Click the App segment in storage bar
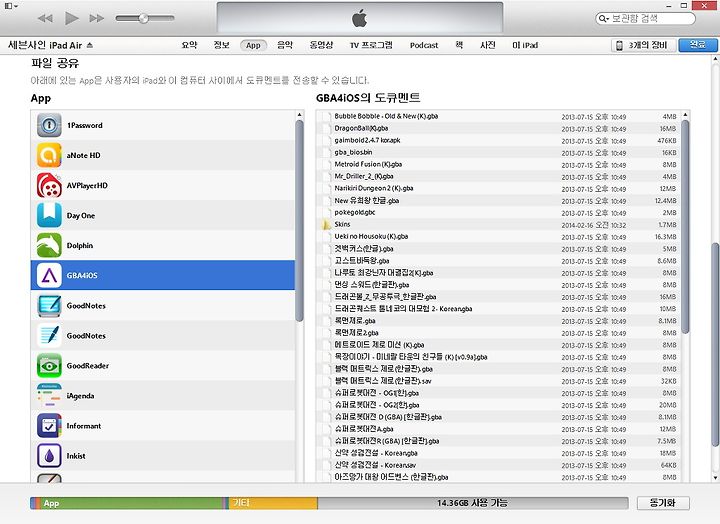Viewport: 720px width, 524px height. [x=132, y=503]
